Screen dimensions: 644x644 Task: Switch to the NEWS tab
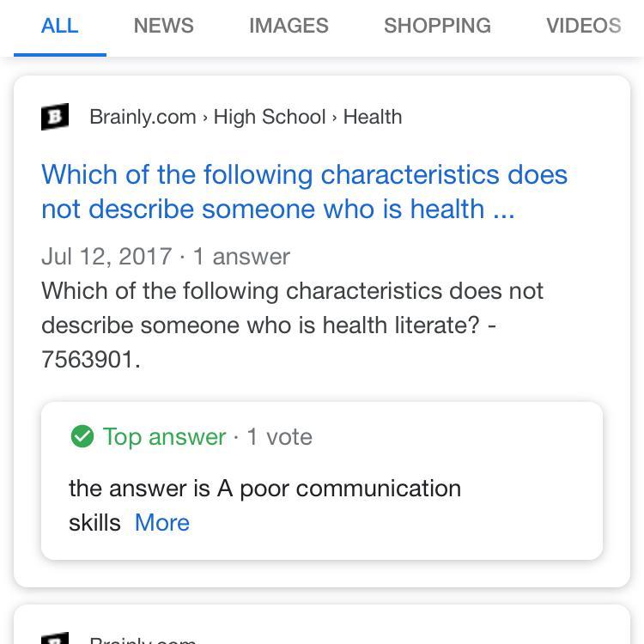point(163,26)
